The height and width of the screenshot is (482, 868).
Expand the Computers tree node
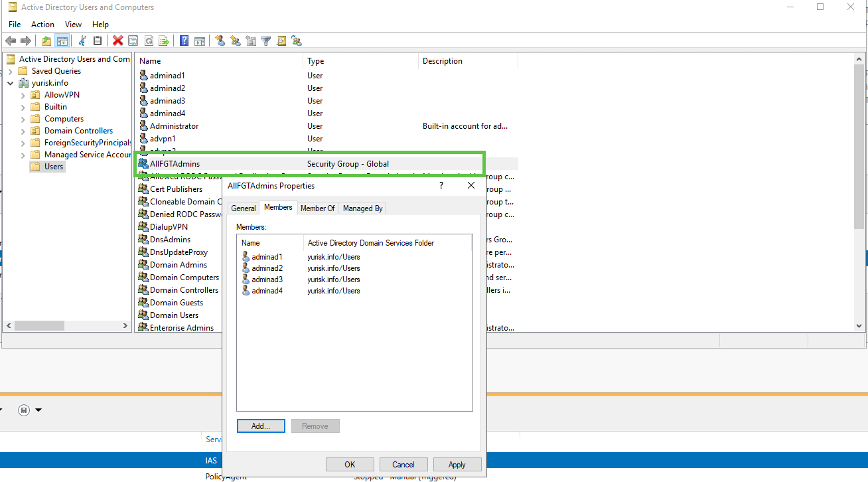coord(23,119)
